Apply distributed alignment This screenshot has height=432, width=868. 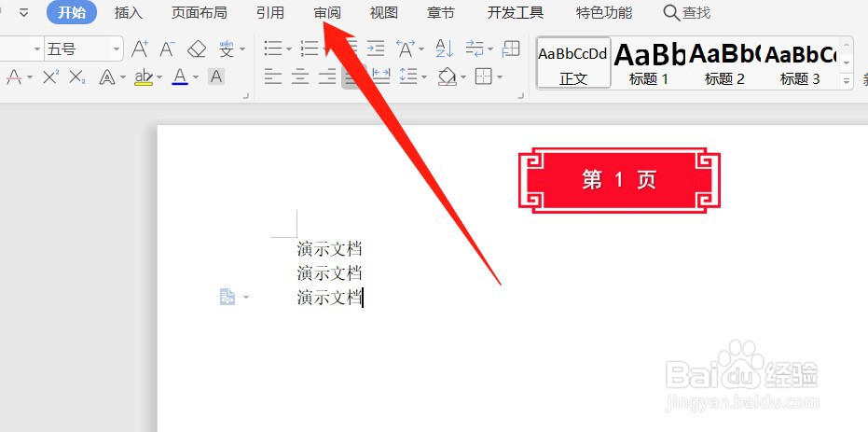coord(380,77)
